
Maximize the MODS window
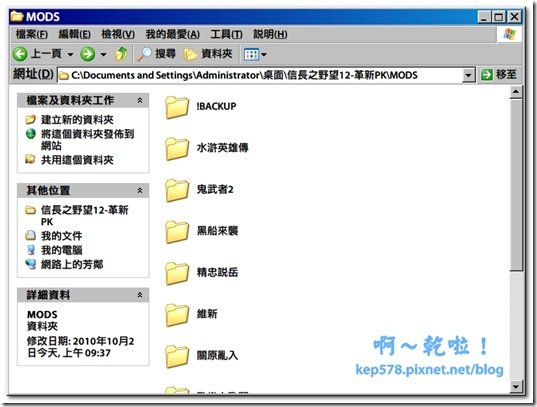[x=499, y=16]
